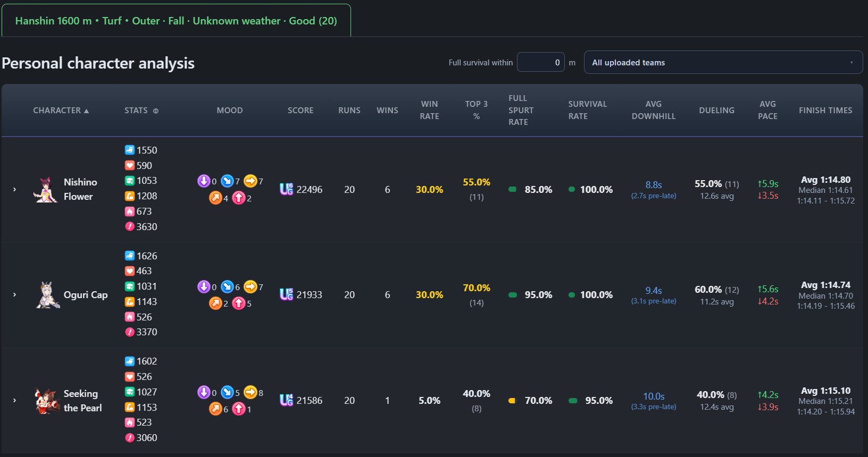Image resolution: width=868 pixels, height=457 pixels.
Task: Click Oguri Cap's character portrait
Action: tap(47, 295)
